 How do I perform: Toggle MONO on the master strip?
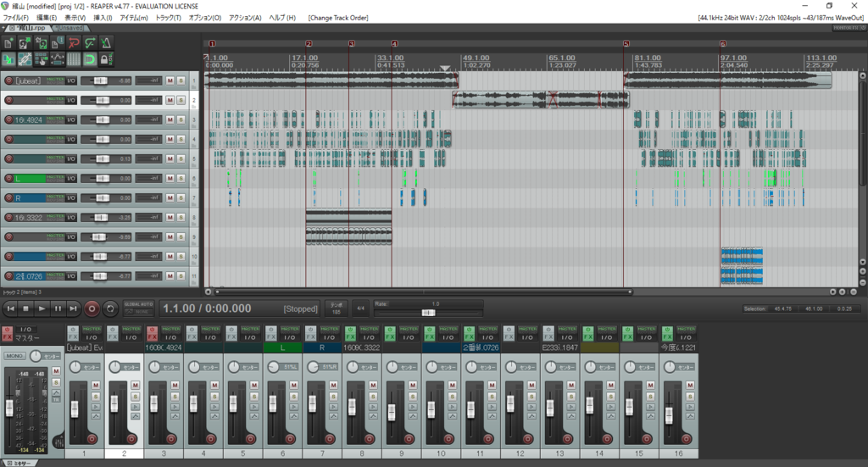click(x=15, y=356)
